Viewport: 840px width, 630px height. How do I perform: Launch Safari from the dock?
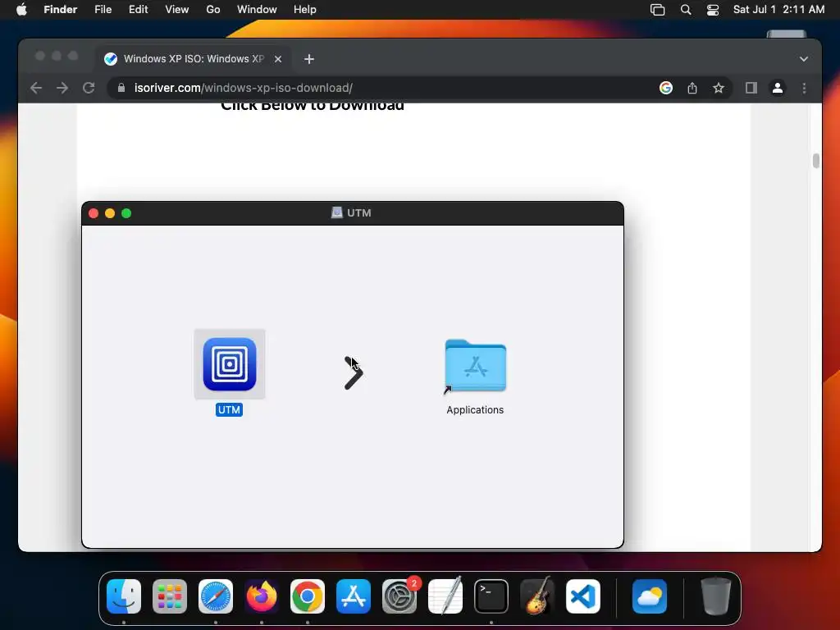coord(216,596)
